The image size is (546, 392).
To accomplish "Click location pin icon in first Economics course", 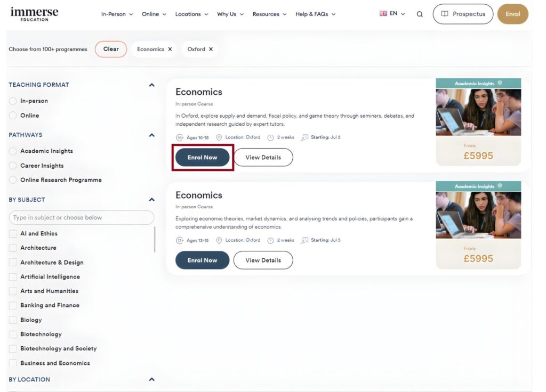I will (x=219, y=137).
